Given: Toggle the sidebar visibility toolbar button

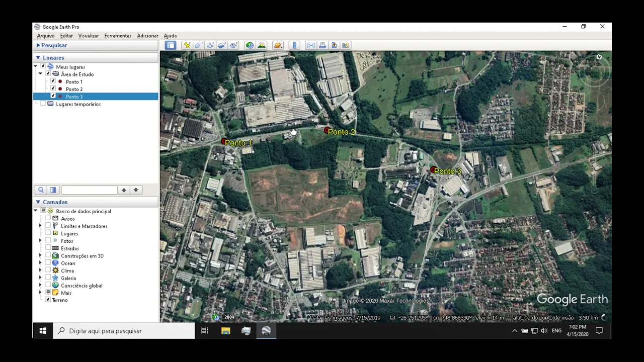Looking at the screenshot, I should [x=171, y=45].
